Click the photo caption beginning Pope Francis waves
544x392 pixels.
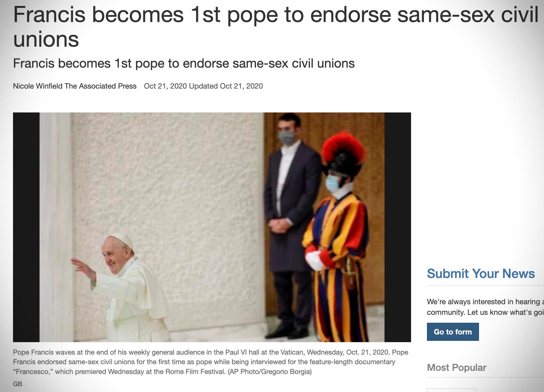point(210,362)
